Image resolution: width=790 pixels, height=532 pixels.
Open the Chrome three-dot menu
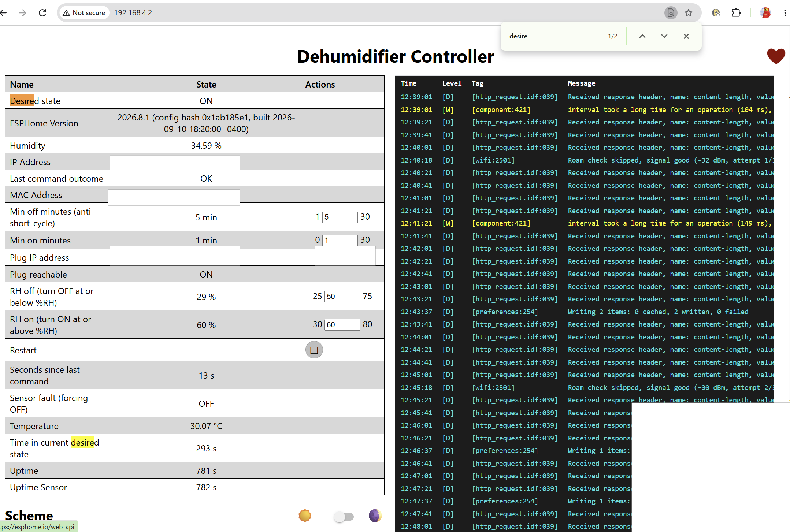785,13
